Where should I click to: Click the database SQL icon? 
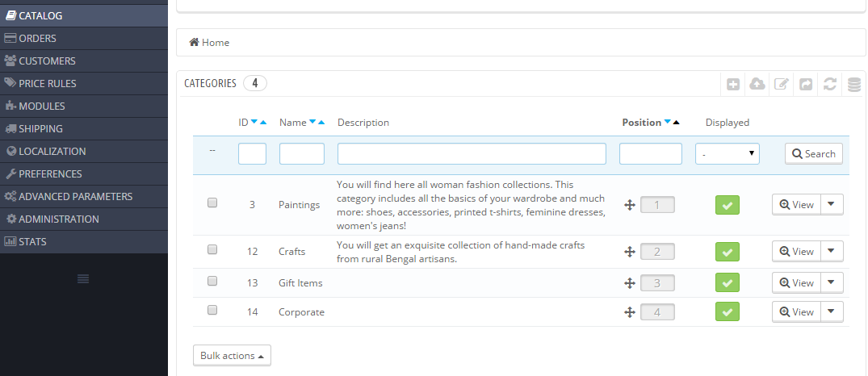click(854, 84)
